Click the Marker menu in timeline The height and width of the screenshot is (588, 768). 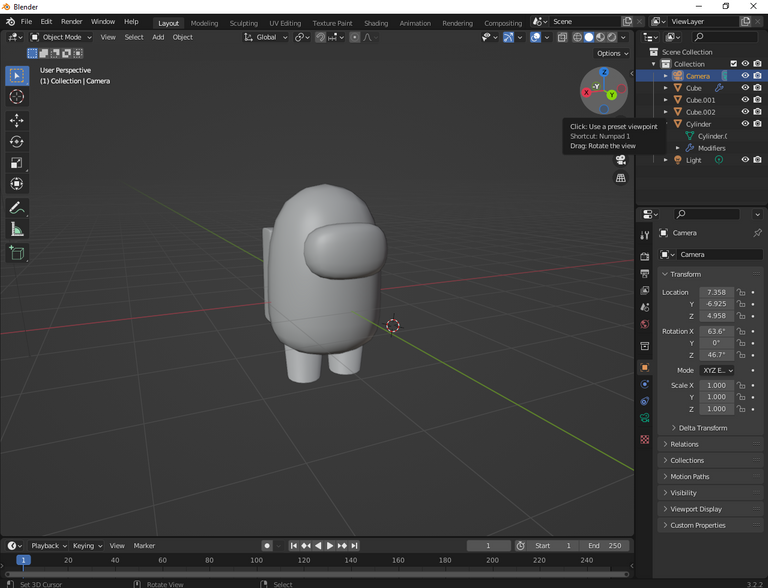(144, 545)
